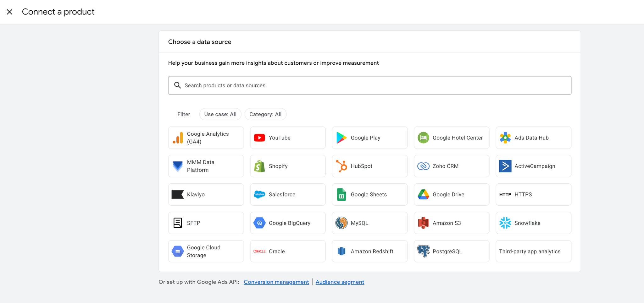Open the Audience segment link
The height and width of the screenshot is (303, 644).
pos(340,282)
